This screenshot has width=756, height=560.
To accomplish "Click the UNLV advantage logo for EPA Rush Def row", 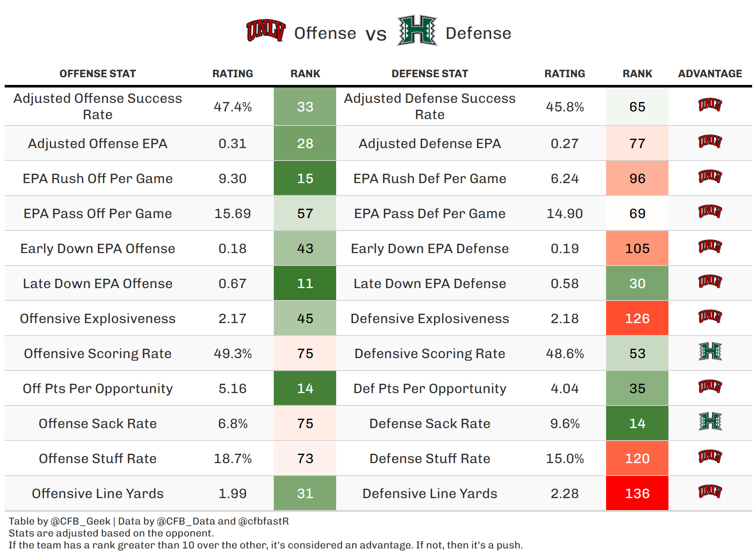I will point(710,177).
